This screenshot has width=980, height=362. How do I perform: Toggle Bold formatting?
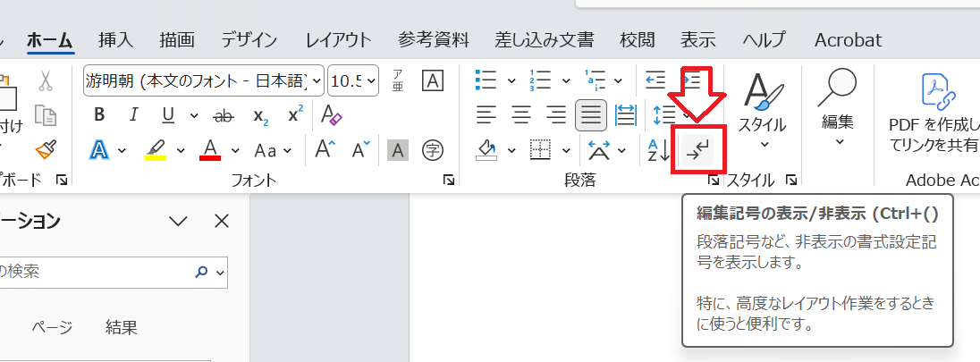pos(98,115)
